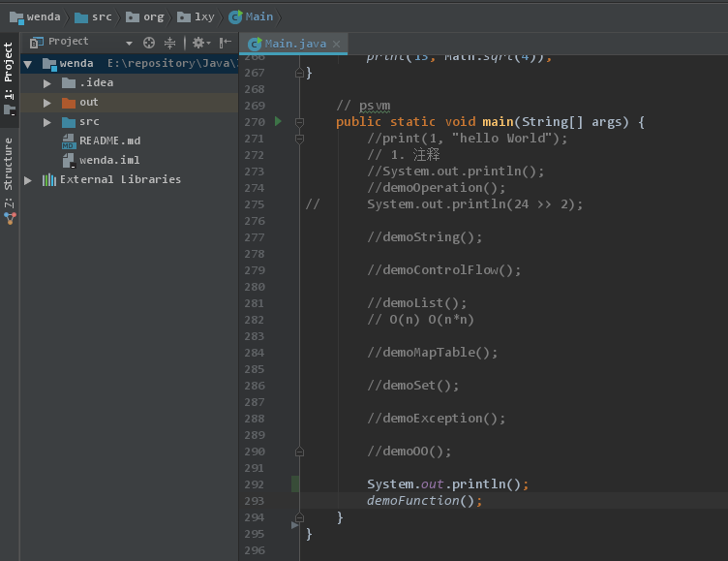Click the Structure tool window icon
Image resolution: width=728 pixels, height=561 pixels.
(x=10, y=218)
